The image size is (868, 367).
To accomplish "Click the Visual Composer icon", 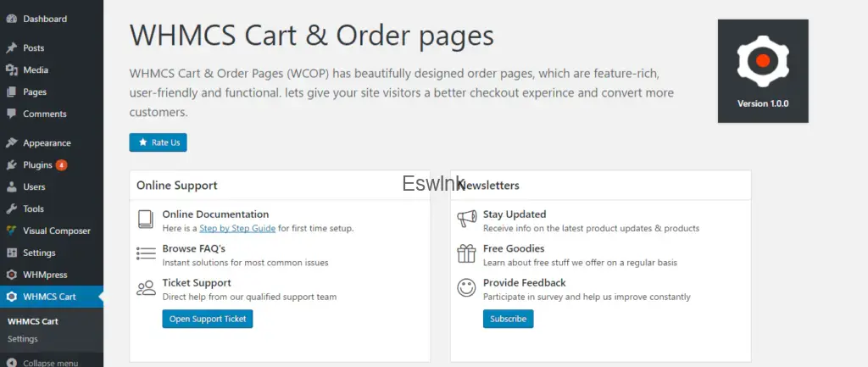I will (11, 231).
